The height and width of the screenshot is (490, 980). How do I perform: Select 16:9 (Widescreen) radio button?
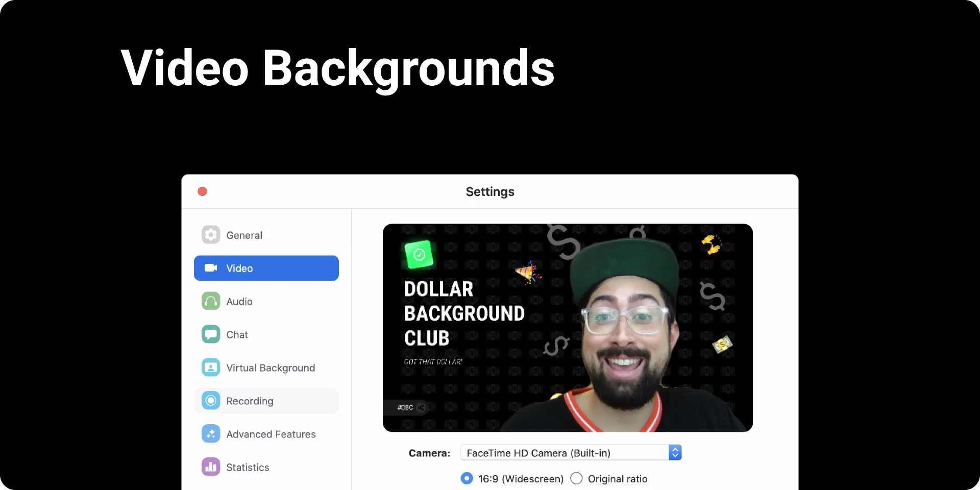pyautogui.click(x=467, y=478)
